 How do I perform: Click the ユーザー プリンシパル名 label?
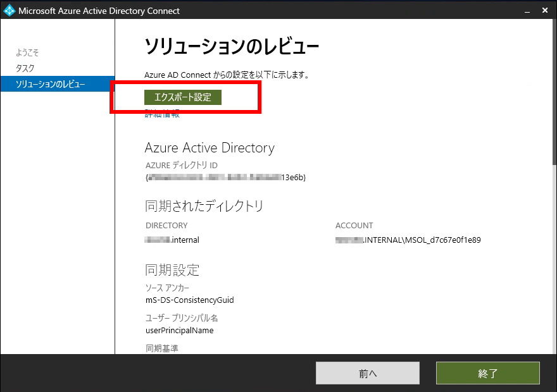pyautogui.click(x=182, y=318)
